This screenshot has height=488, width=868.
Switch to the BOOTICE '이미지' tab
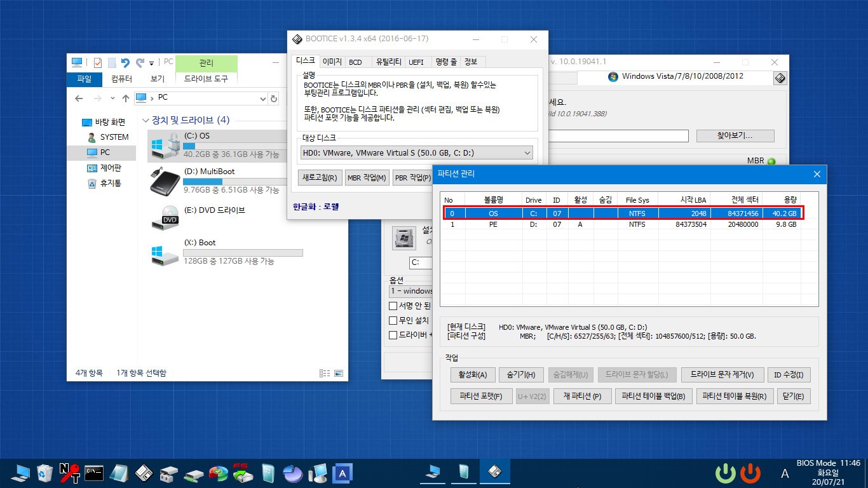[x=332, y=62]
